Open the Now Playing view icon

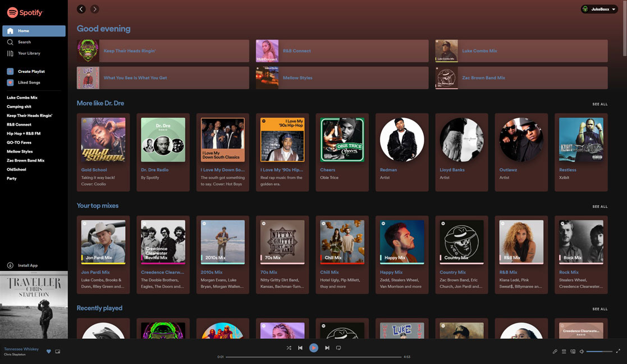[x=58, y=351]
